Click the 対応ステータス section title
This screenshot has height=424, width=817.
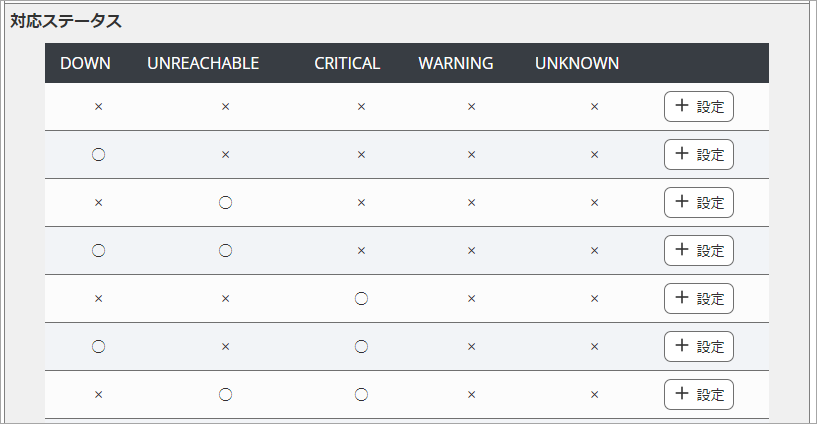(x=65, y=20)
